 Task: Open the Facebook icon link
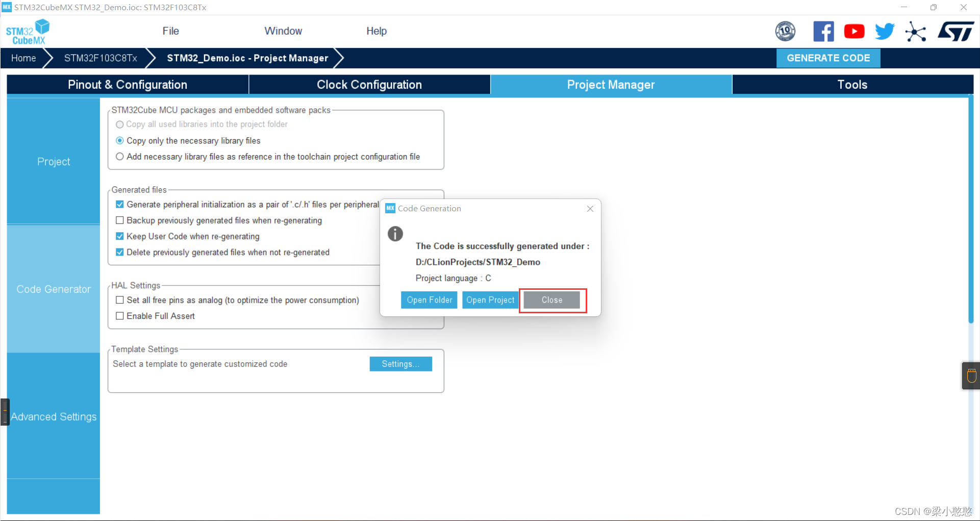[x=823, y=31]
